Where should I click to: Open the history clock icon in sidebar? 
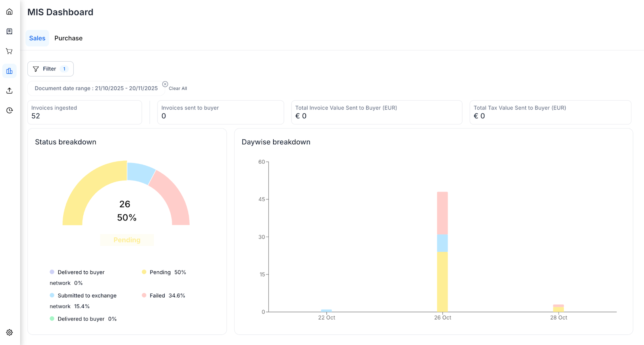click(x=9, y=110)
